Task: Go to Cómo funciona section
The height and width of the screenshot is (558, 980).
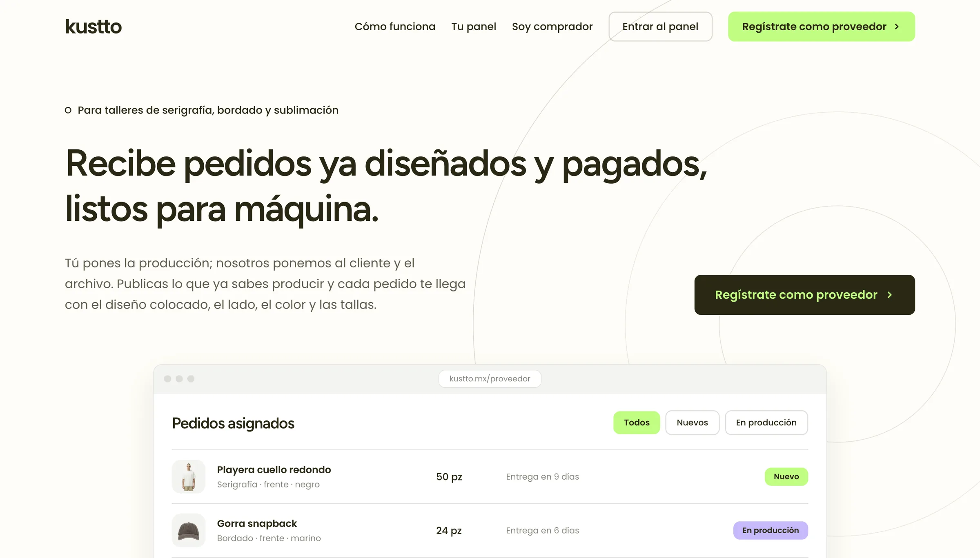Action: point(395,27)
